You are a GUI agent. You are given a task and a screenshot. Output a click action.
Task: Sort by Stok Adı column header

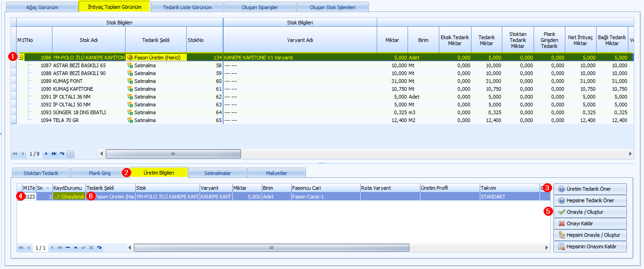click(x=89, y=40)
